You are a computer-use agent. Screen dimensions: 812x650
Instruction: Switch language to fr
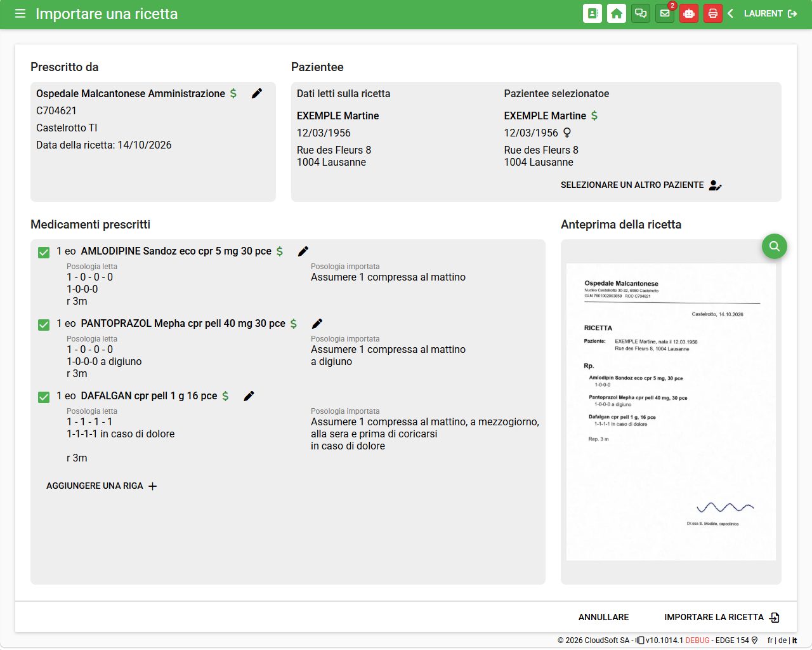pos(770,640)
